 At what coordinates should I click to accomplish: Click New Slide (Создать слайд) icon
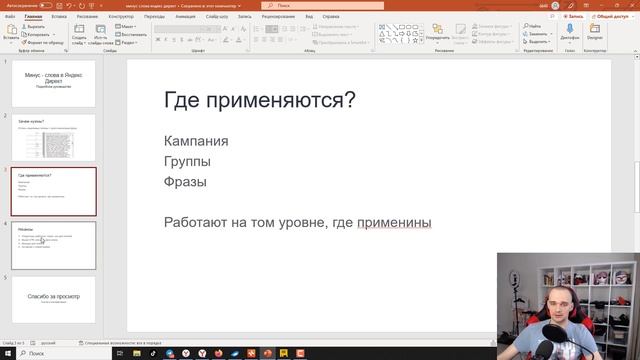[79, 29]
